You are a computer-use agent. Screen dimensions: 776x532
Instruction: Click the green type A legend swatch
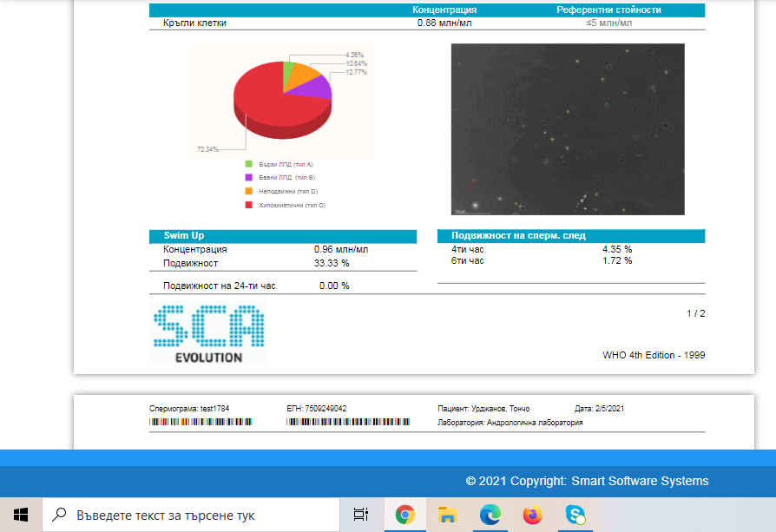tap(249, 163)
